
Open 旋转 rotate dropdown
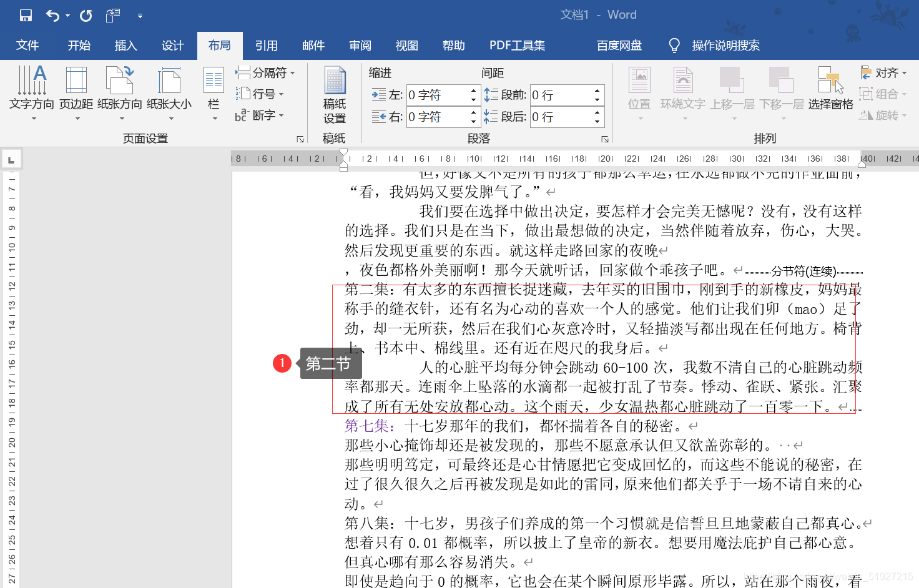click(x=883, y=115)
